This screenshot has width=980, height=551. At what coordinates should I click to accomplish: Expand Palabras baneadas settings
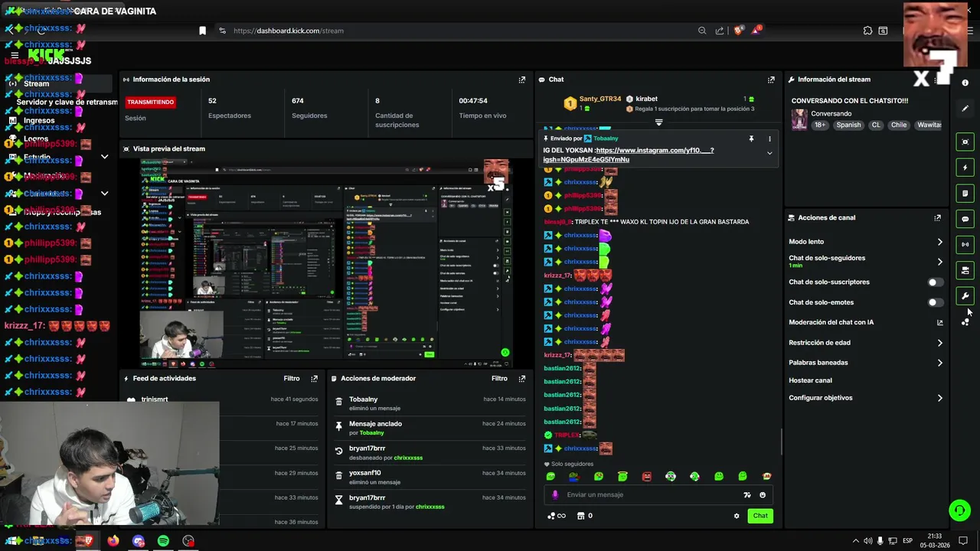(x=940, y=363)
